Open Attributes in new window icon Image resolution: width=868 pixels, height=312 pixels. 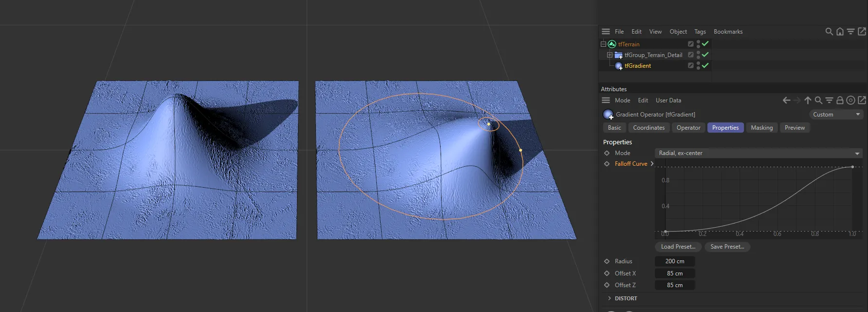(x=862, y=100)
